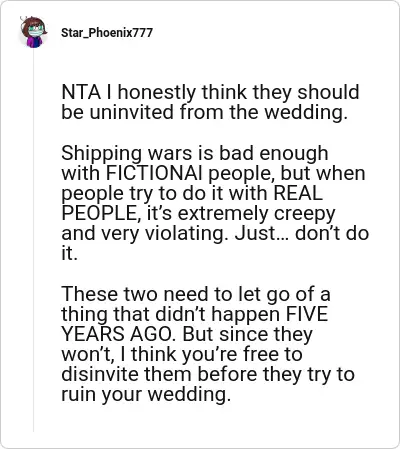Click the word "honestly" in first line
400x449 pixels.
(x=157, y=93)
